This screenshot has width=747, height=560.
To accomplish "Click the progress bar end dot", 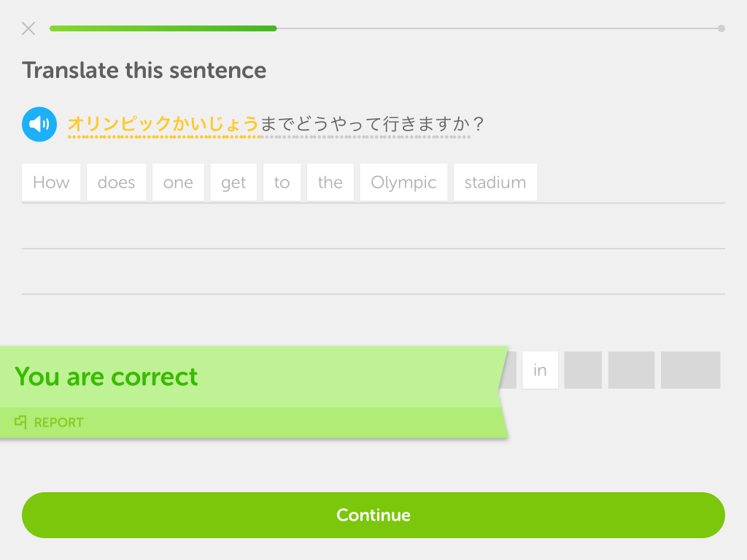I will (x=721, y=28).
